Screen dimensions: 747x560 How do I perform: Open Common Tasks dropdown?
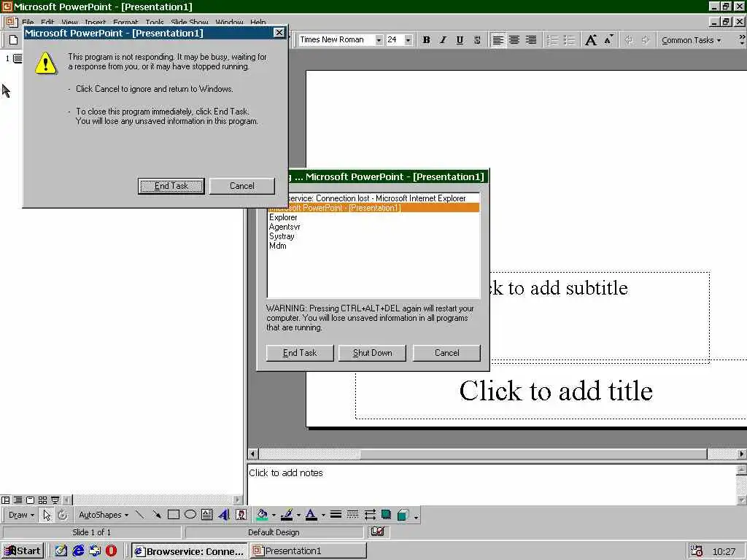(691, 40)
